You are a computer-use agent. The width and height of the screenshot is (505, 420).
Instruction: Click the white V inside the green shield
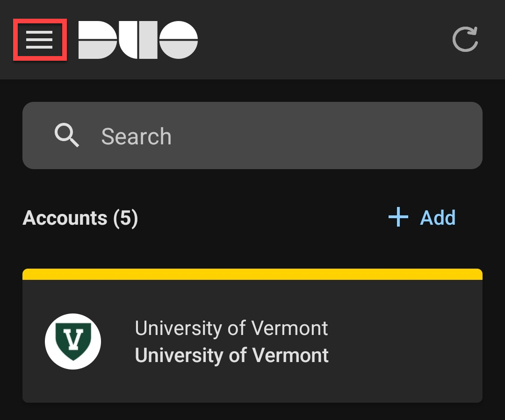pos(73,339)
